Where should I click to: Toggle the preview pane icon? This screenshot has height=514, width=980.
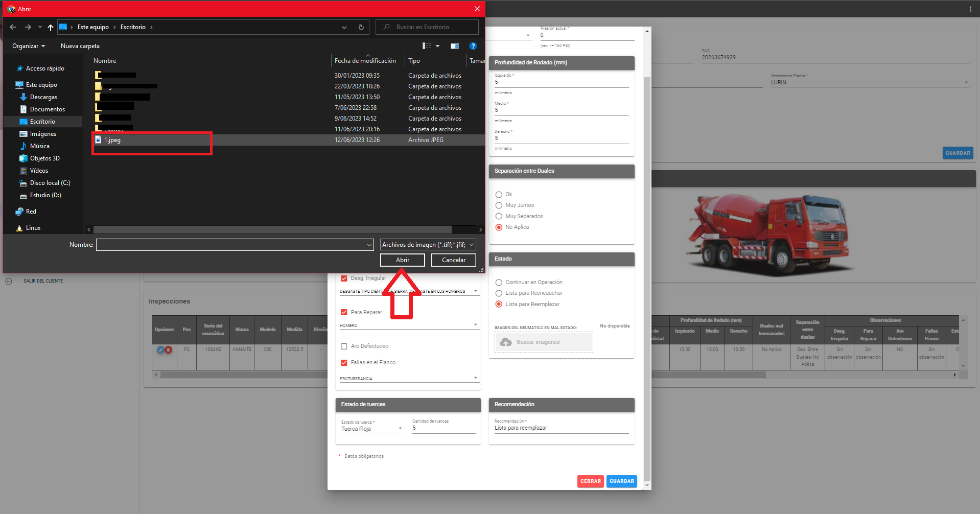point(454,46)
